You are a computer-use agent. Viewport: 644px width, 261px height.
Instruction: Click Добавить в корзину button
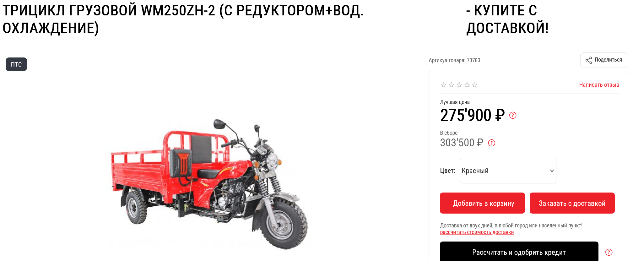tap(482, 203)
